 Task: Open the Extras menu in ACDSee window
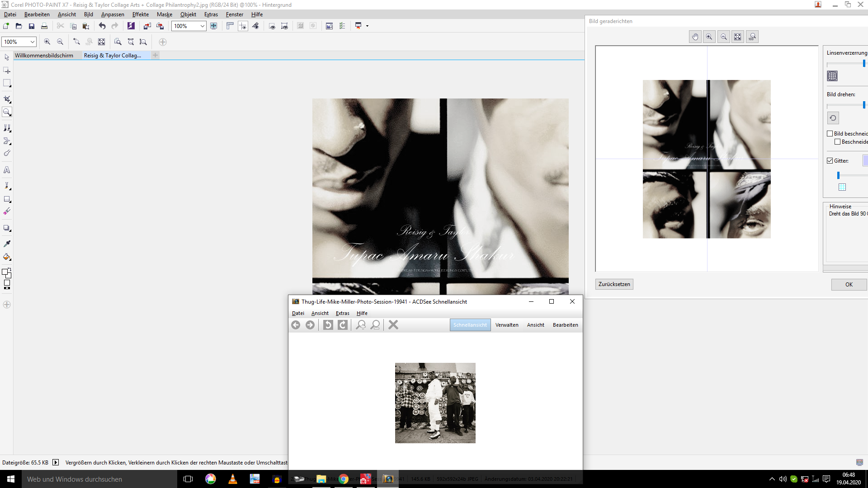(343, 313)
